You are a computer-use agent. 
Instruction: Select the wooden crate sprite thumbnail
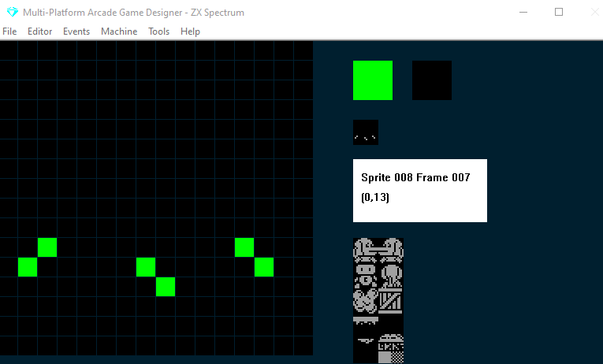tap(391, 301)
